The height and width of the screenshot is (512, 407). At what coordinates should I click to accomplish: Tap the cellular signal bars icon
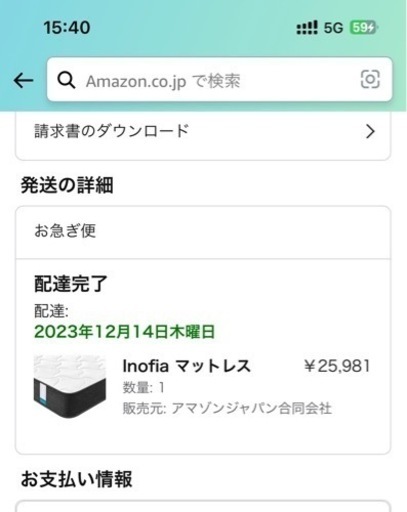pos(307,28)
